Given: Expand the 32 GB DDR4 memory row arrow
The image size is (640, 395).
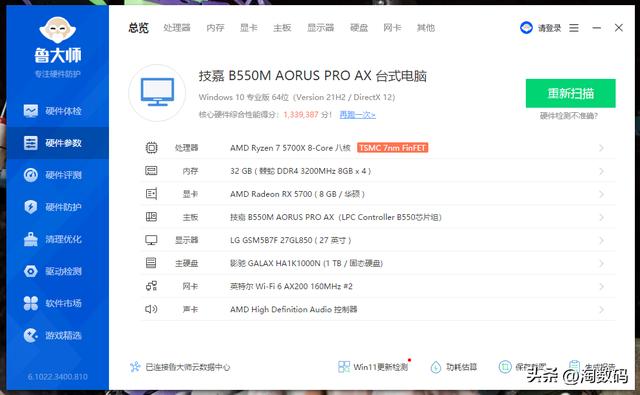Looking at the screenshot, I should click(601, 171).
